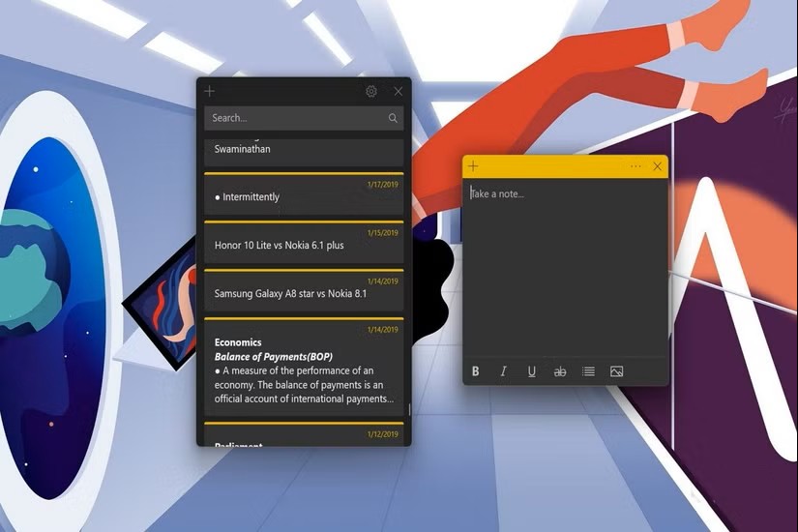Click into the Take a note text area
798x532 pixels.
click(565, 267)
